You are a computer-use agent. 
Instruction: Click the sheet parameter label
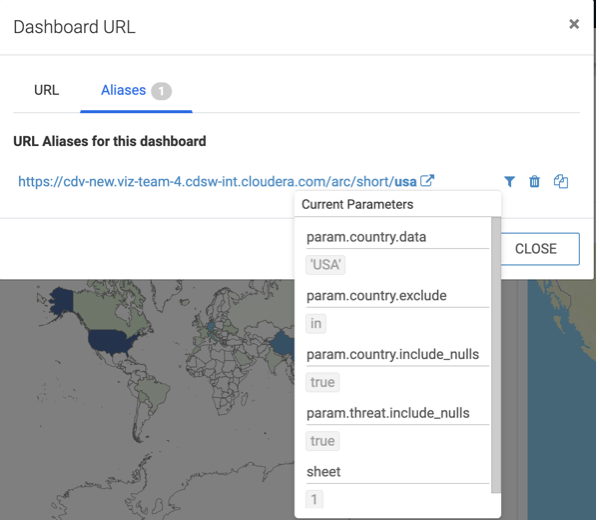tap(323, 471)
